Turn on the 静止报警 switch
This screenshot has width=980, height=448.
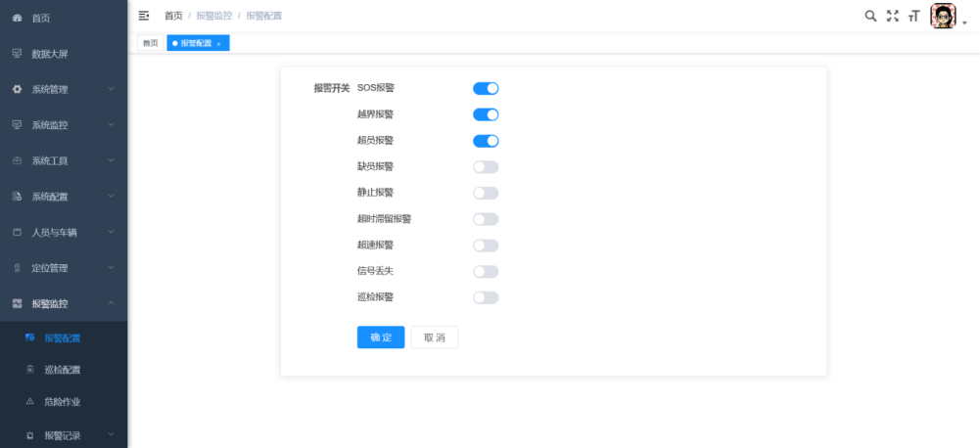(486, 193)
